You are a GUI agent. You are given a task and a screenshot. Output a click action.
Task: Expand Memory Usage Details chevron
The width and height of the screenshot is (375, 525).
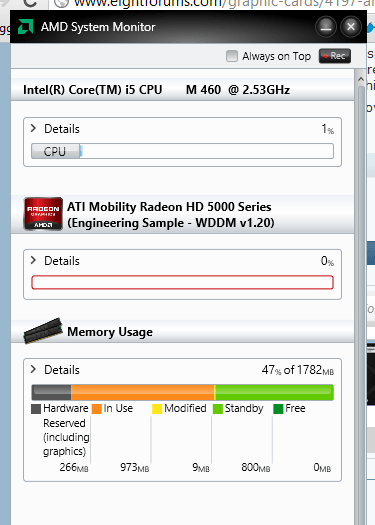click(x=33, y=369)
